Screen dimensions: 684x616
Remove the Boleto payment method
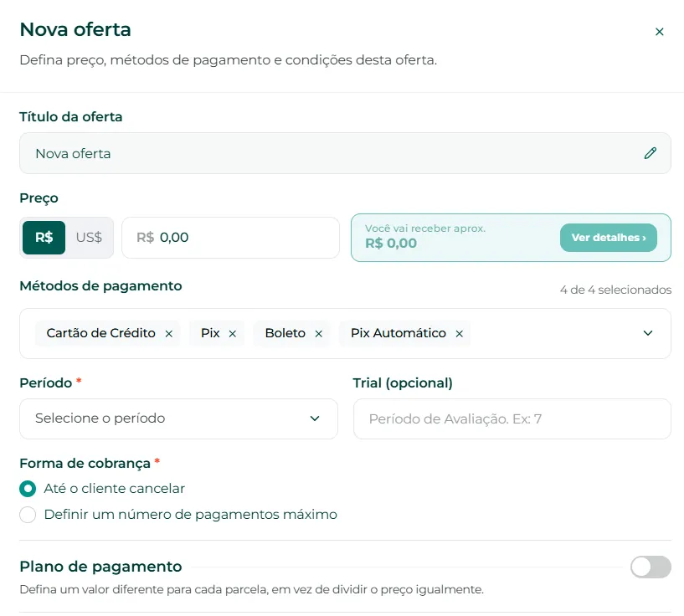319,334
